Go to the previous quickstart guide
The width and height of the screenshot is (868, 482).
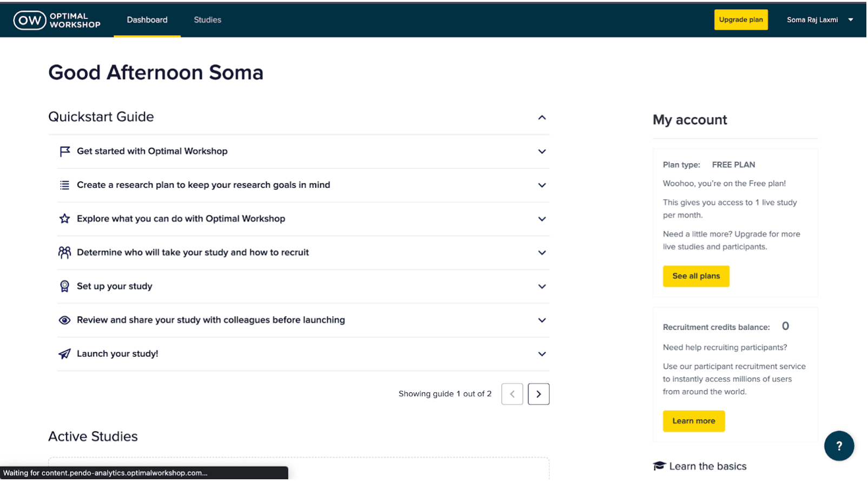click(x=513, y=394)
